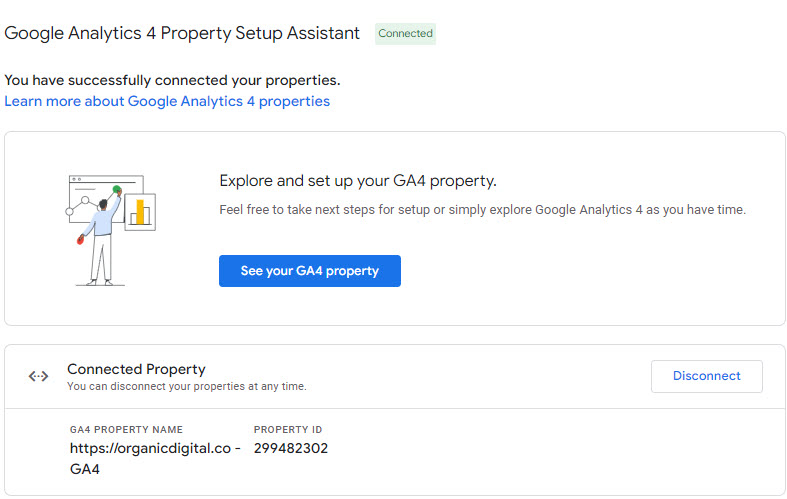The height and width of the screenshot is (499, 787).
Task: Click the person figure in the illustration
Action: [x=101, y=237]
